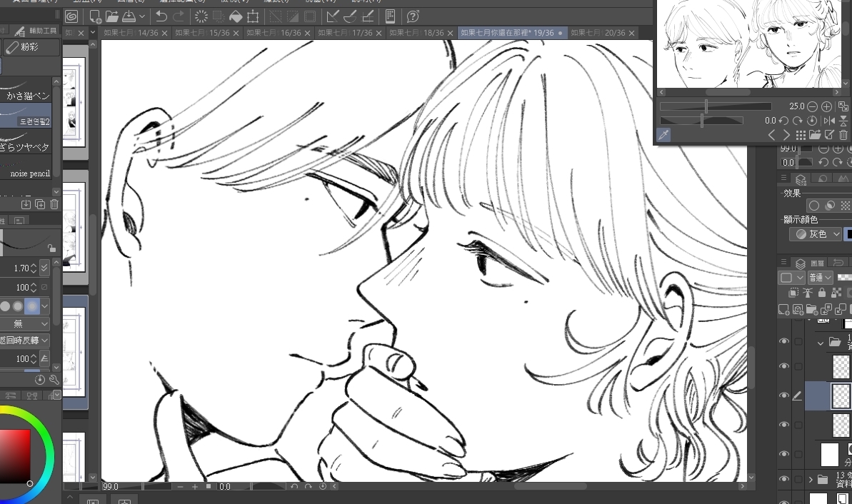This screenshot has height=504, width=852.
Task: Select the かさ猫ペン brush
Action: 26,91
